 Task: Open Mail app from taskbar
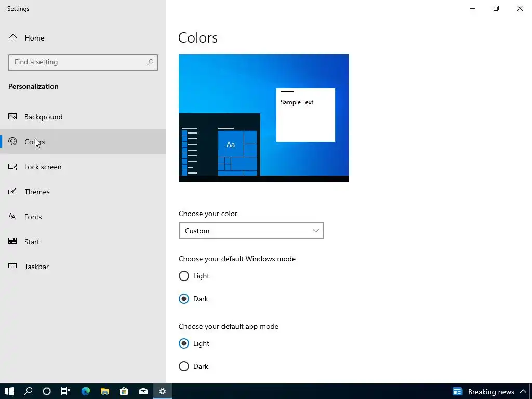(x=143, y=391)
